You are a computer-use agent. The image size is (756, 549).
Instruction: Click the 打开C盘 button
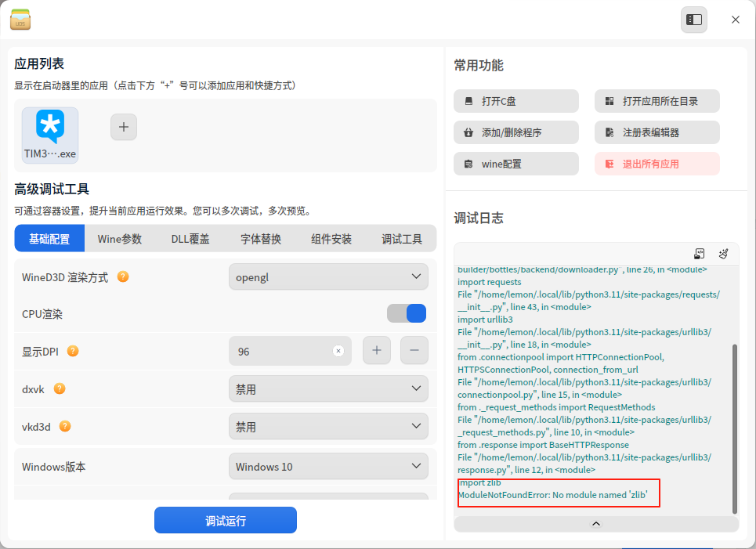click(516, 101)
